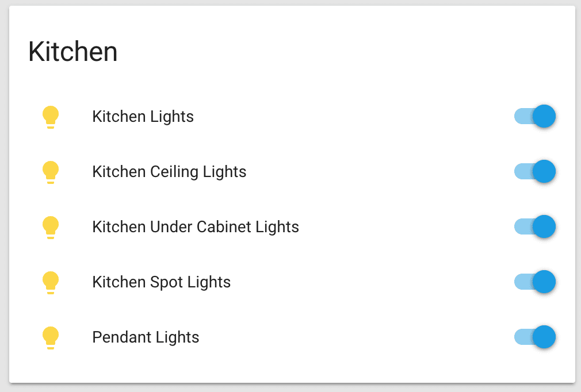Click the Kitchen Lights bulb icon

pos(51,117)
